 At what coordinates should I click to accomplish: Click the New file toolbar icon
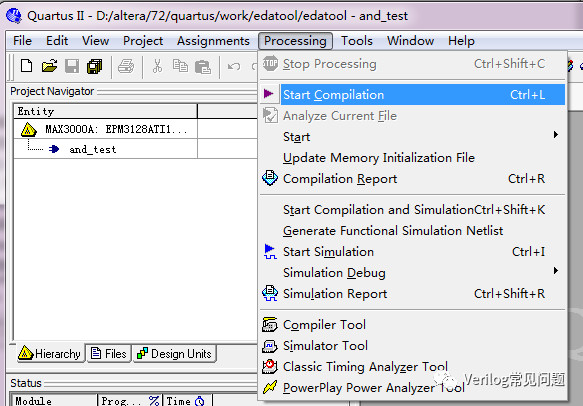click(26, 66)
